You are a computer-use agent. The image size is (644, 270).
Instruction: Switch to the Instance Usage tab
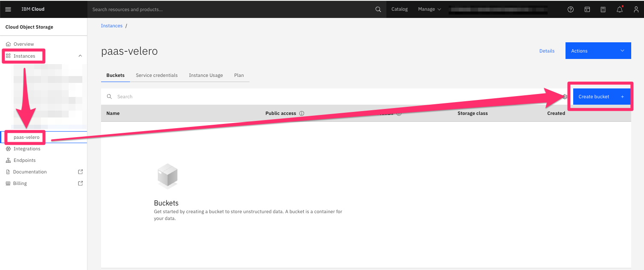[x=206, y=75]
